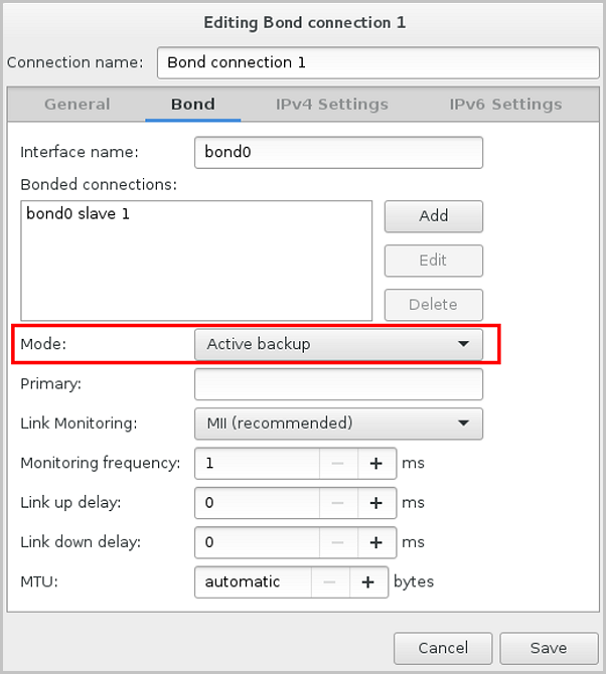Increase MTU with plus button
606x674 pixels.
368,582
